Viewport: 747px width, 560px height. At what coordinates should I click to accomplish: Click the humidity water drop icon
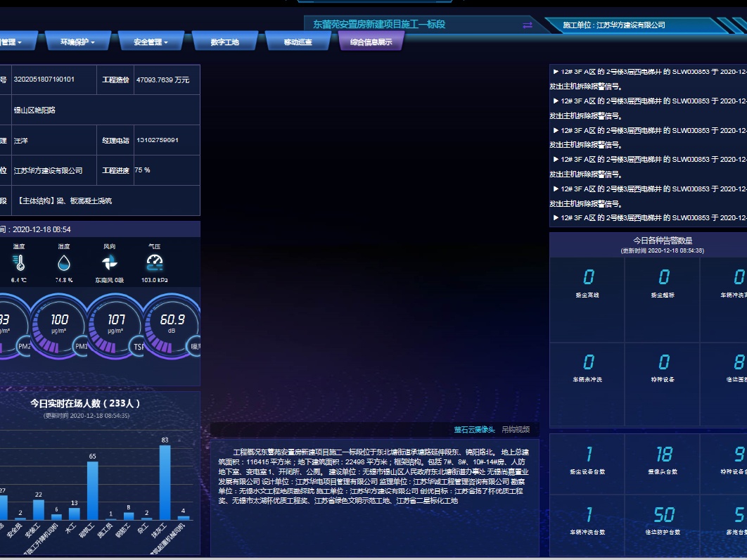pos(64,263)
